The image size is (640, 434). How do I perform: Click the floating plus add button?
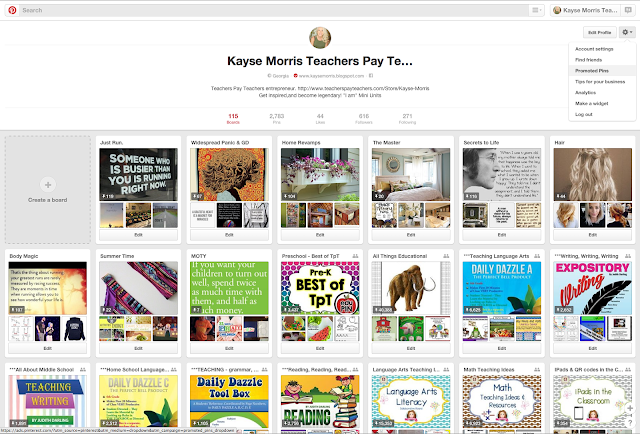[630, 408]
